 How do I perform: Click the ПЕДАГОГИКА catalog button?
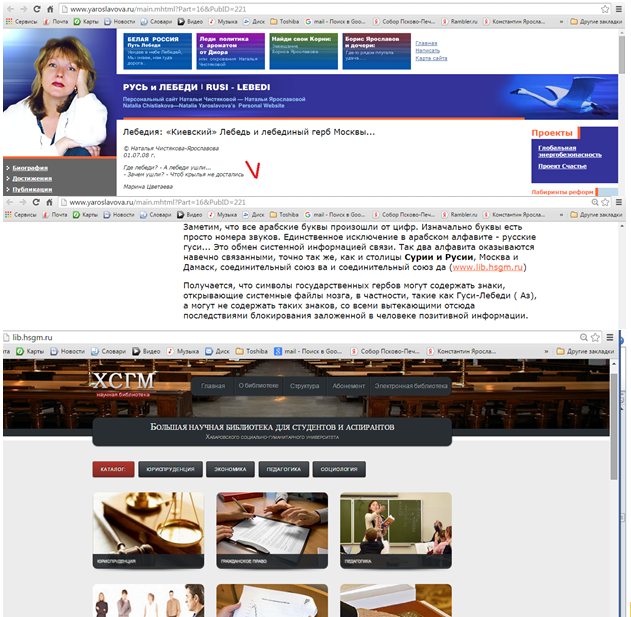(x=284, y=469)
